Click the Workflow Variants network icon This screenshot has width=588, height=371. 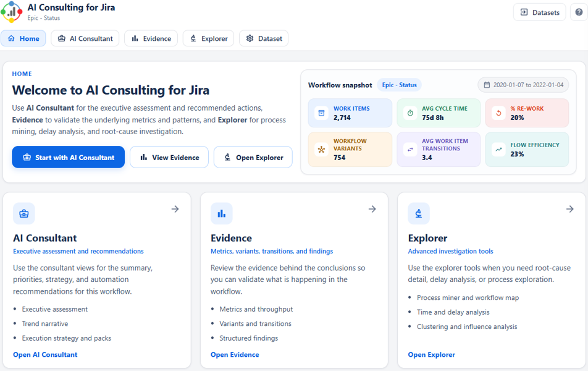tap(321, 150)
